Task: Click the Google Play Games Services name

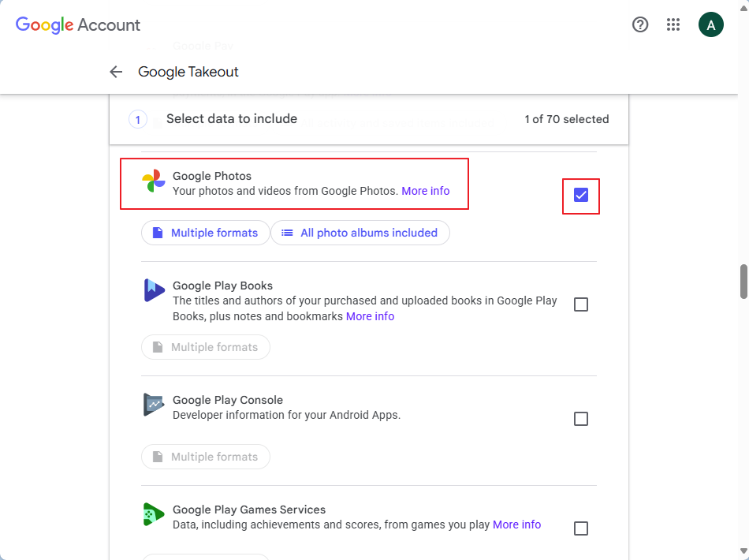Action: (x=249, y=510)
